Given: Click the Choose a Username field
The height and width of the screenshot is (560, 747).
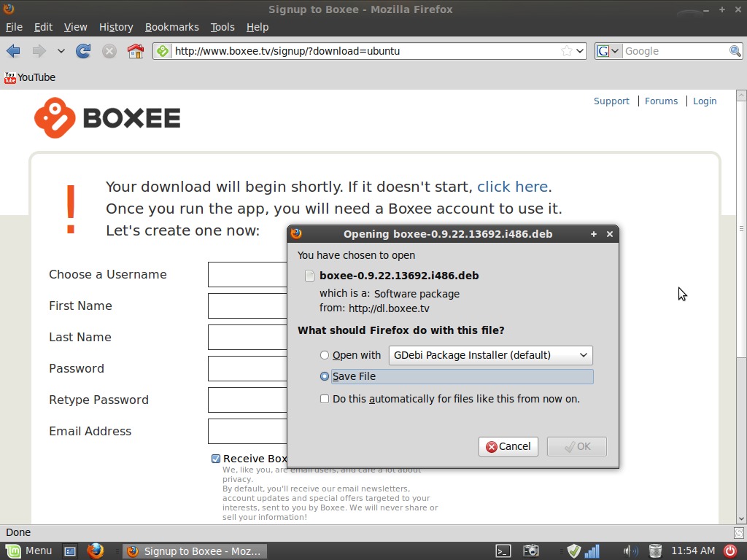Looking at the screenshot, I should (x=248, y=274).
